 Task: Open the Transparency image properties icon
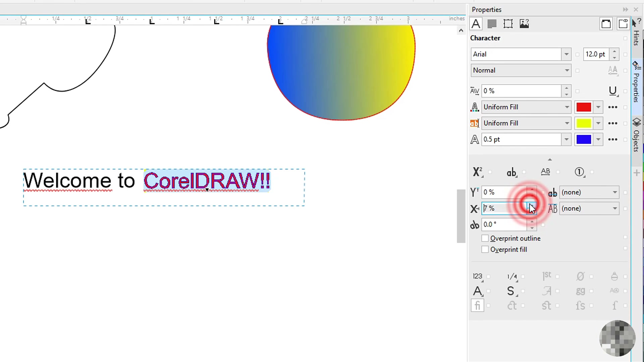[524, 24]
